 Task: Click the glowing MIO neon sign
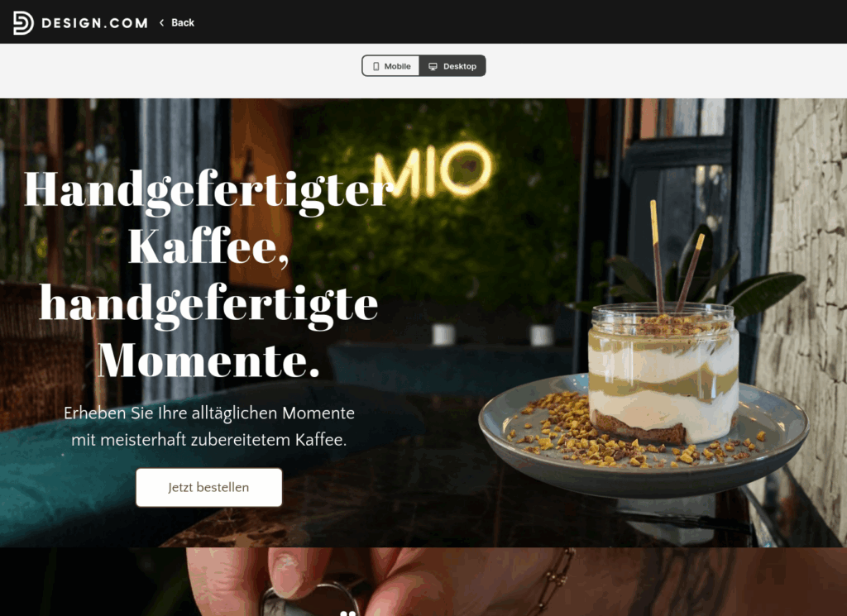[x=433, y=170]
